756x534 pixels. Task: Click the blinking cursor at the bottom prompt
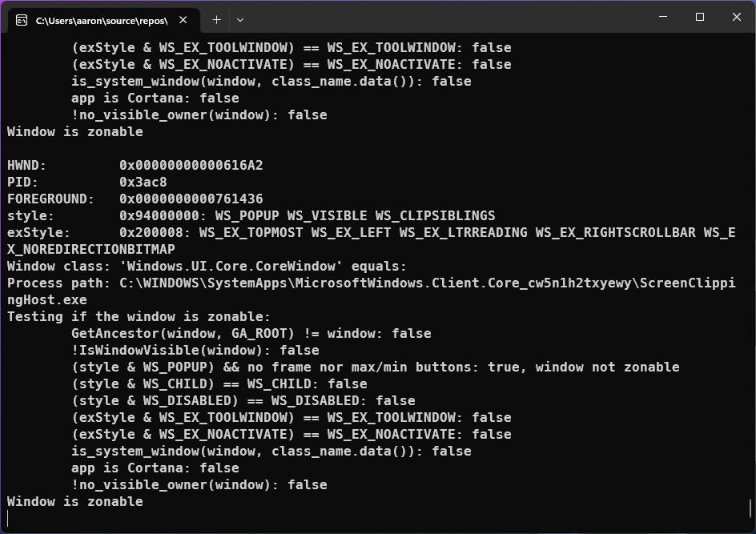pyautogui.click(x=10, y=518)
